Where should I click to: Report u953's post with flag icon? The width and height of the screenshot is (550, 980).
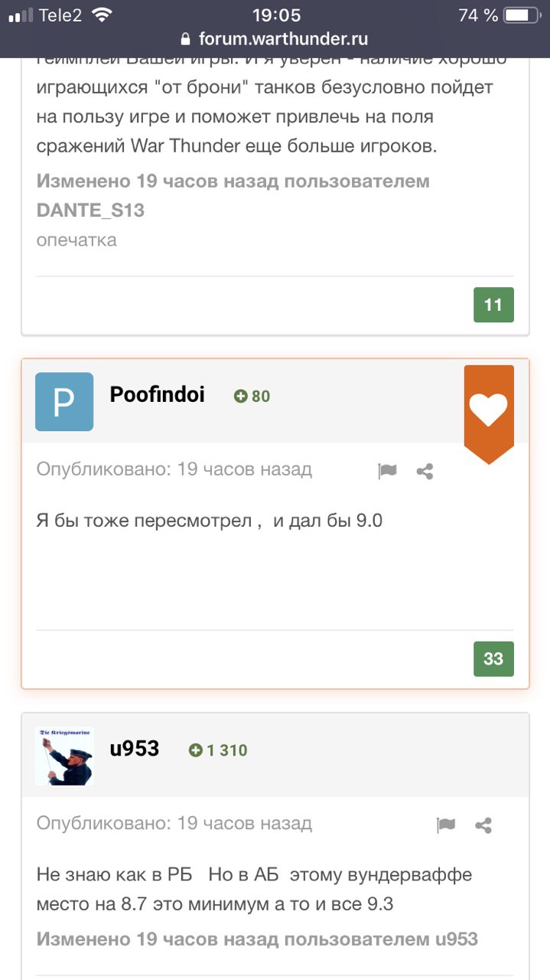[x=446, y=825]
